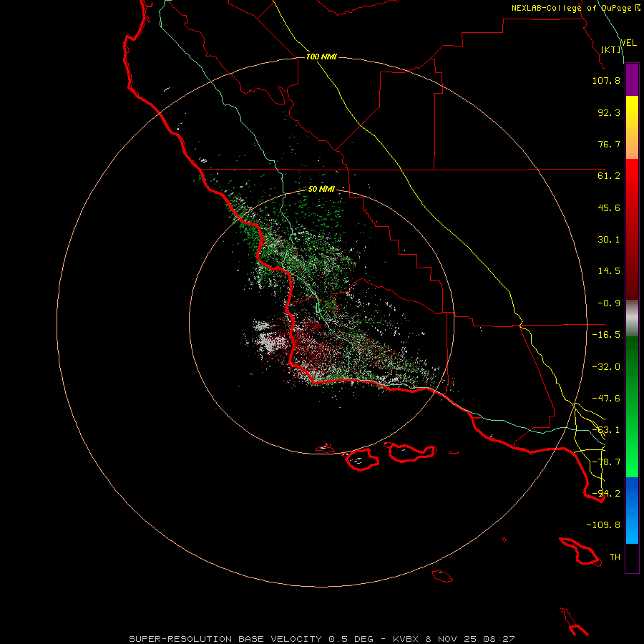Click the 14.5 legend value
The width and height of the screenshot is (644, 644).
(x=609, y=271)
